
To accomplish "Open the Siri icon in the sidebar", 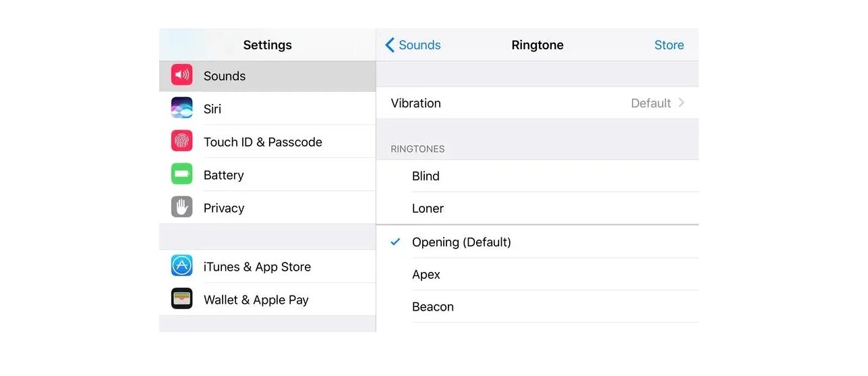I will (181, 108).
